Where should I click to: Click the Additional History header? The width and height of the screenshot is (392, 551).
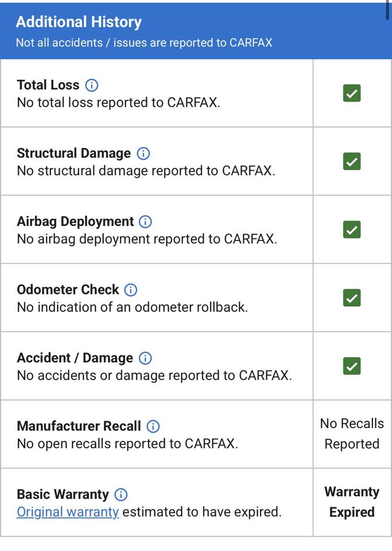click(x=79, y=22)
